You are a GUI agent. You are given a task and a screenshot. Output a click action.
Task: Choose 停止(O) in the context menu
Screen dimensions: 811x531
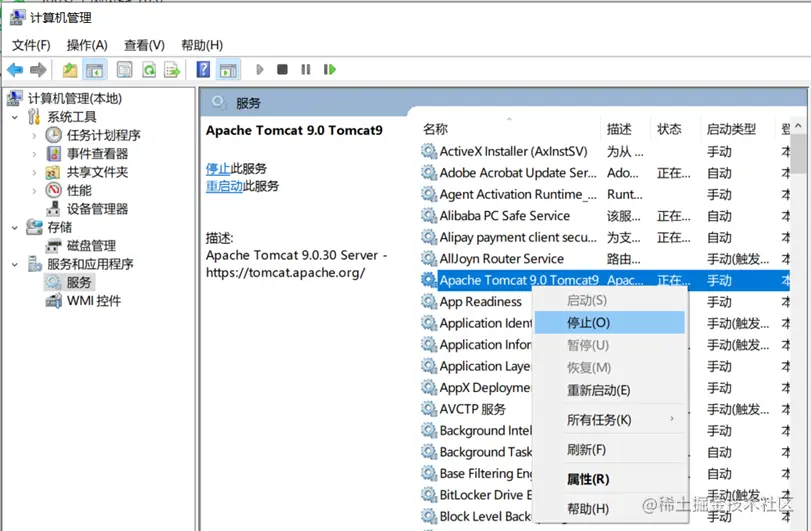coord(609,323)
